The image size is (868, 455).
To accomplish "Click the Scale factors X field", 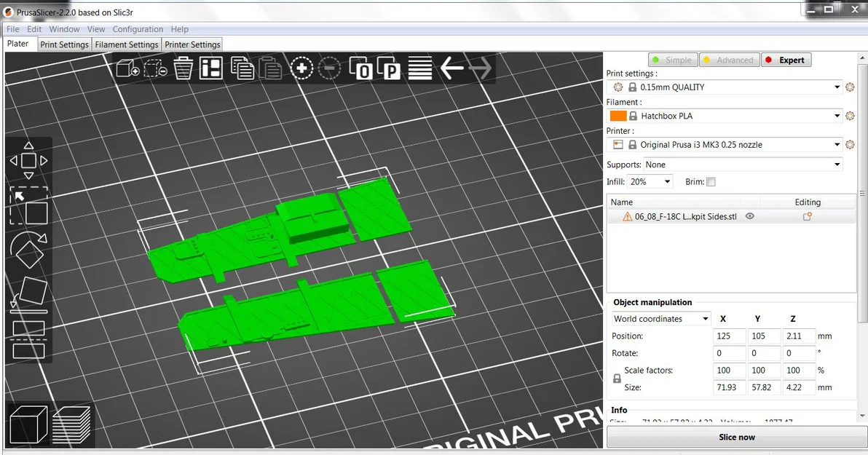I will [x=729, y=371].
